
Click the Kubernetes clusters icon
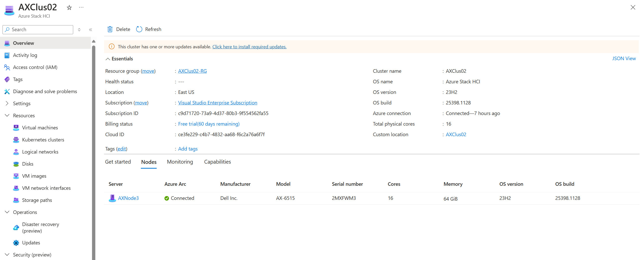[x=16, y=140]
